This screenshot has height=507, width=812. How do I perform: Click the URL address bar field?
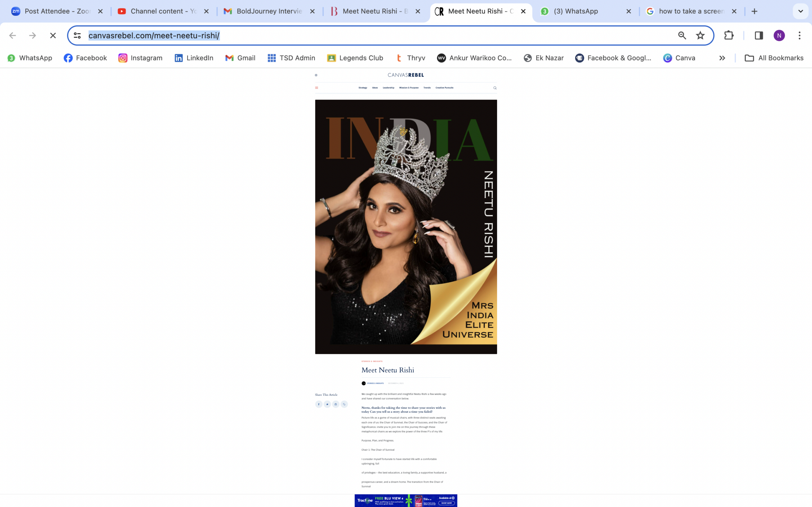tap(369, 35)
